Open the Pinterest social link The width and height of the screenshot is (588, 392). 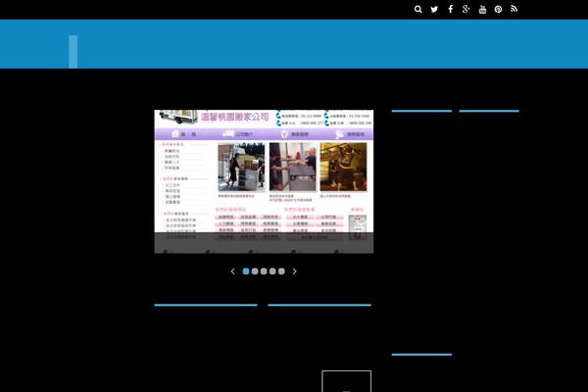point(498,10)
